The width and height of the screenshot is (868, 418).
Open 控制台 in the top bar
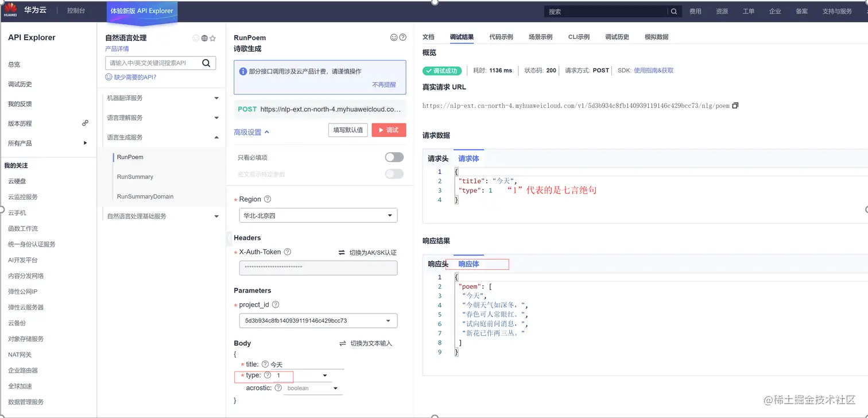pos(76,10)
